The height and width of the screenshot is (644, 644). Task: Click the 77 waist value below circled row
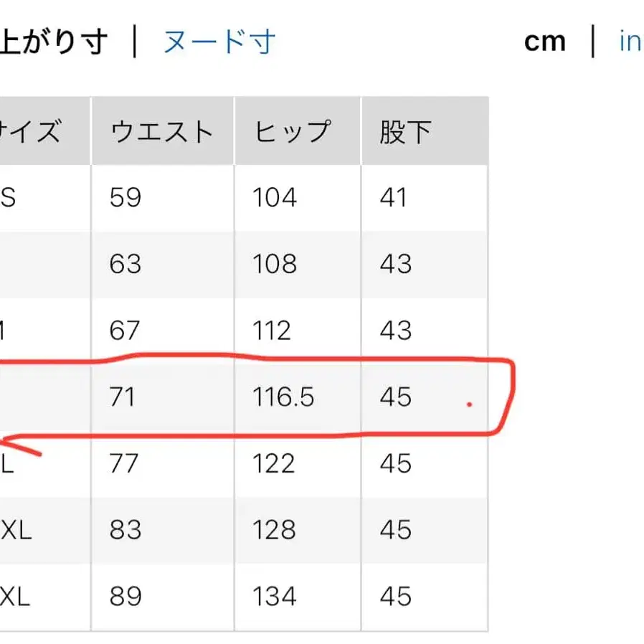coord(123,463)
